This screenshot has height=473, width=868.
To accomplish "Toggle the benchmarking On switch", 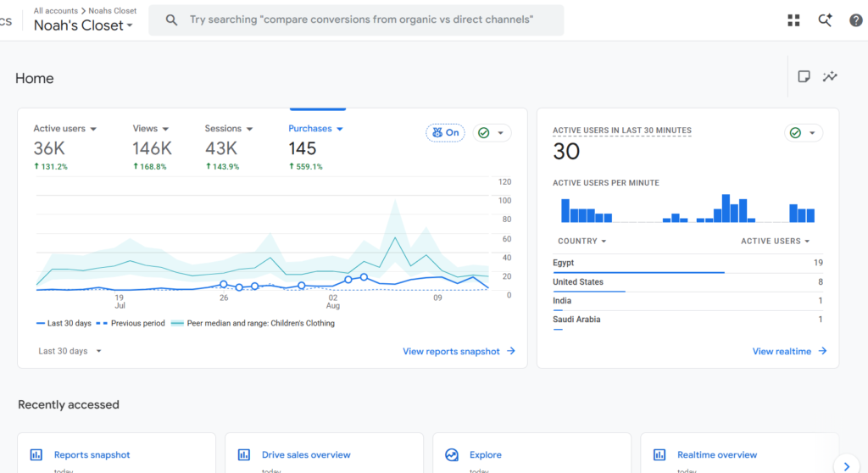I will click(x=445, y=133).
